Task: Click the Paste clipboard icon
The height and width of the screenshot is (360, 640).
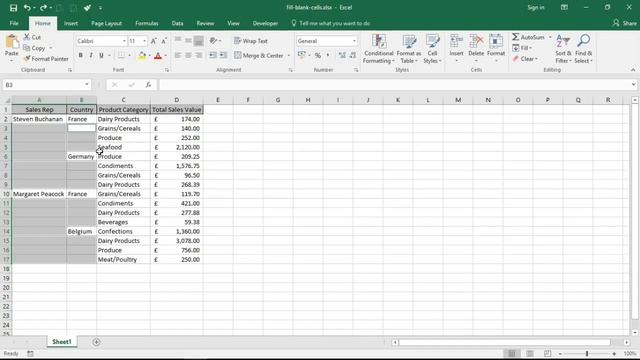Action: coord(12,42)
